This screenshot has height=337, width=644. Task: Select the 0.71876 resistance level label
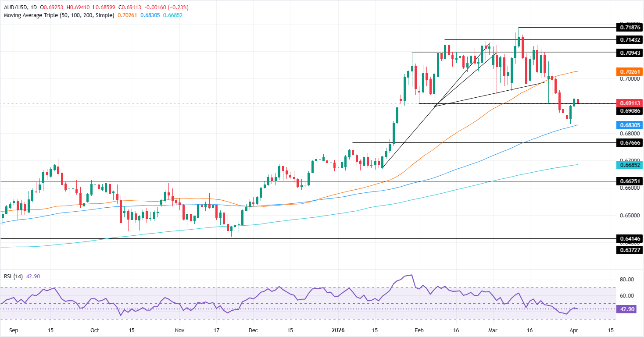click(629, 27)
